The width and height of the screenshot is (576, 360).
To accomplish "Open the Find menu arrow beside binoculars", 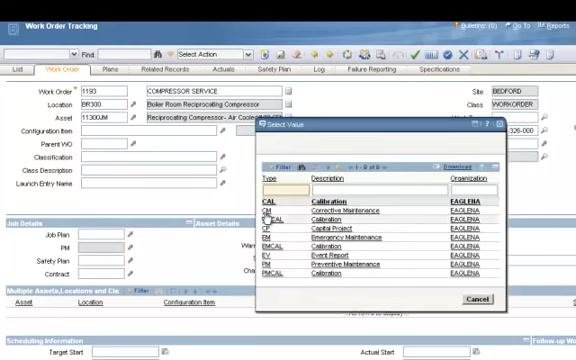I will tap(170, 54).
